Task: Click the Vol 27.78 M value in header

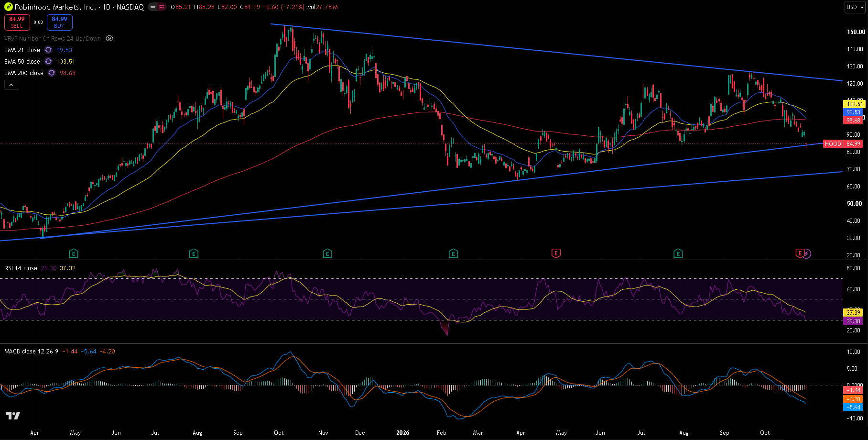Action: coord(323,7)
